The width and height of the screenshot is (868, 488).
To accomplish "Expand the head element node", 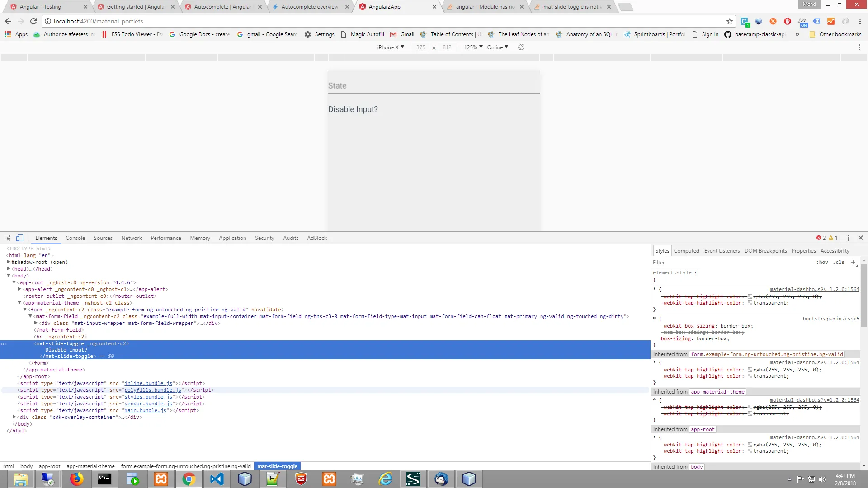I will coord(9,269).
